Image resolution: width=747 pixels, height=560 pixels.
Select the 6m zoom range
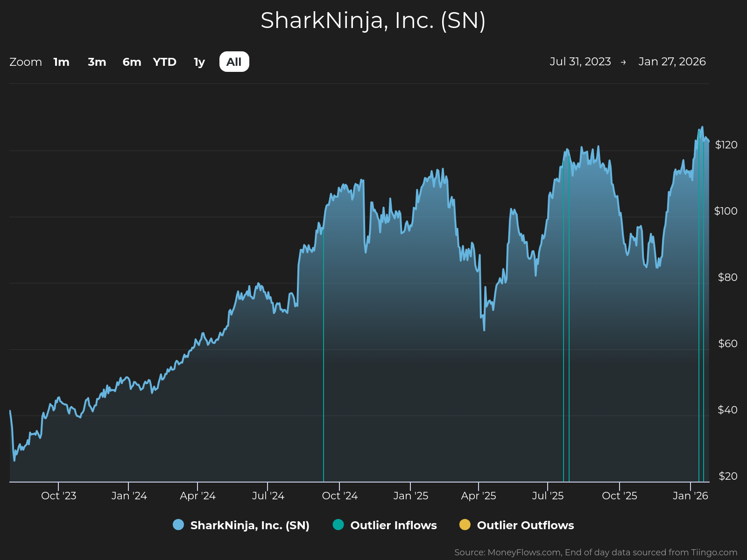pos(132,62)
